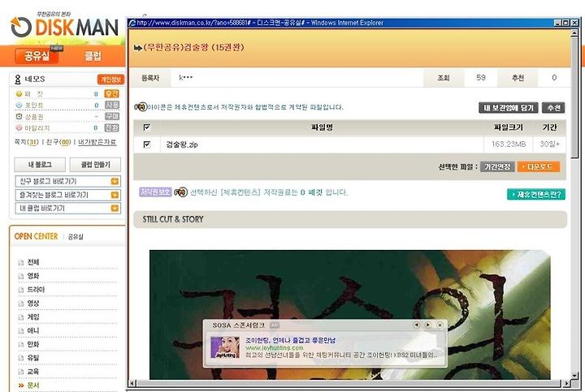The height and width of the screenshot is (392, 585).
Task: Click the 상품권 voucher icon
Action: pos(19,116)
